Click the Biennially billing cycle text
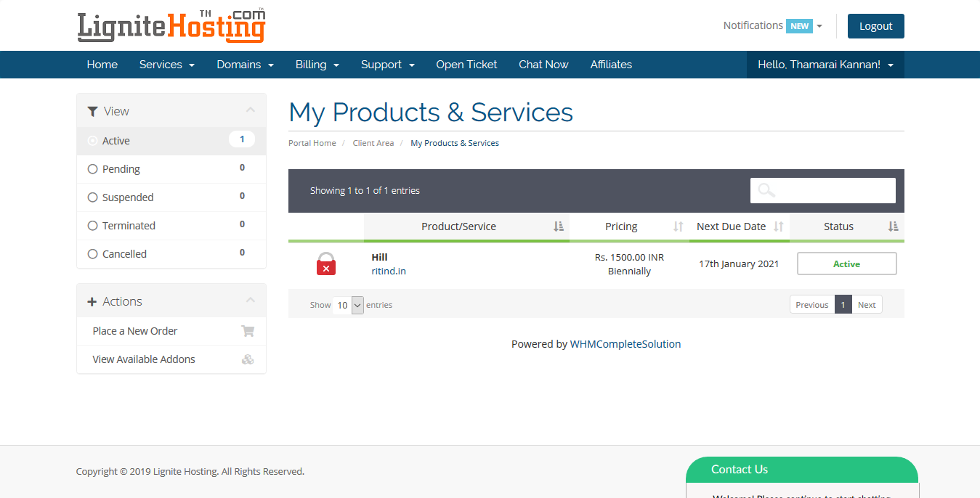This screenshot has height=498, width=980. click(x=629, y=272)
